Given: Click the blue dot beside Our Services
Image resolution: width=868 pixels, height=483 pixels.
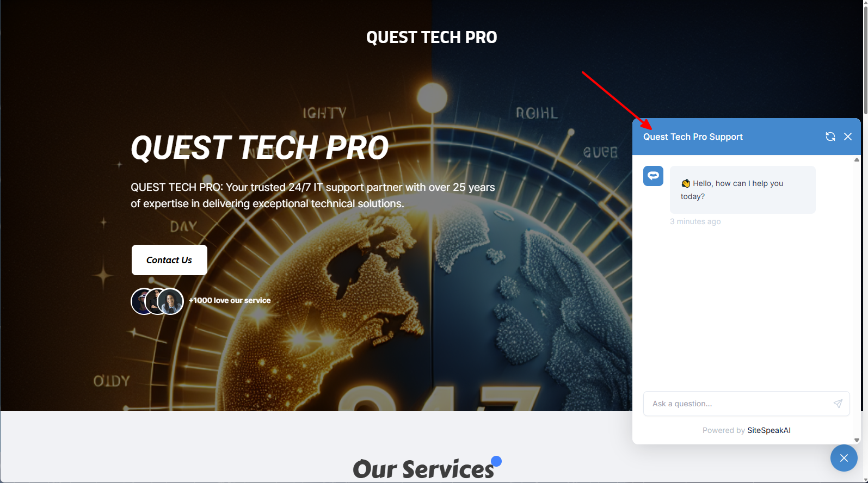Looking at the screenshot, I should tap(496, 461).
